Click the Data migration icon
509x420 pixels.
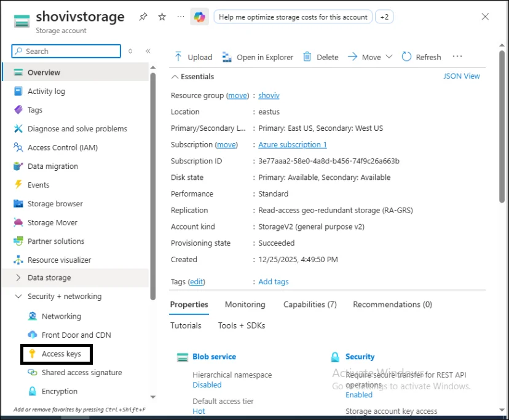pos(18,166)
